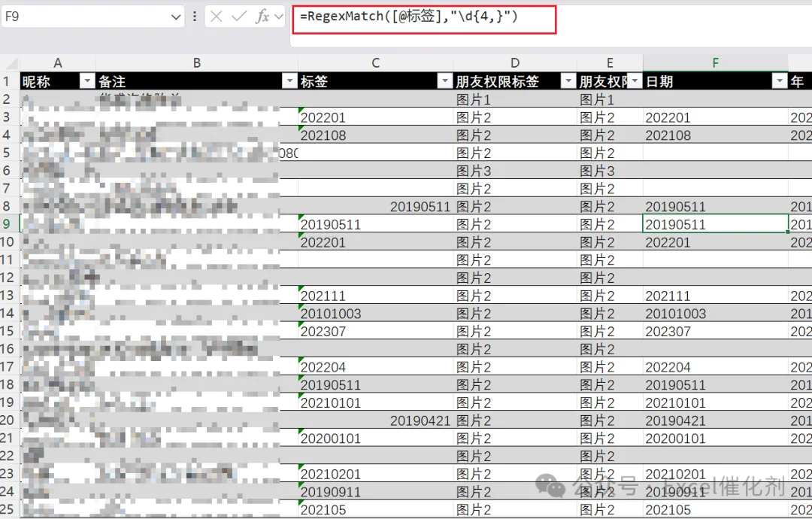Select row 14 header

pyautogui.click(x=9, y=314)
